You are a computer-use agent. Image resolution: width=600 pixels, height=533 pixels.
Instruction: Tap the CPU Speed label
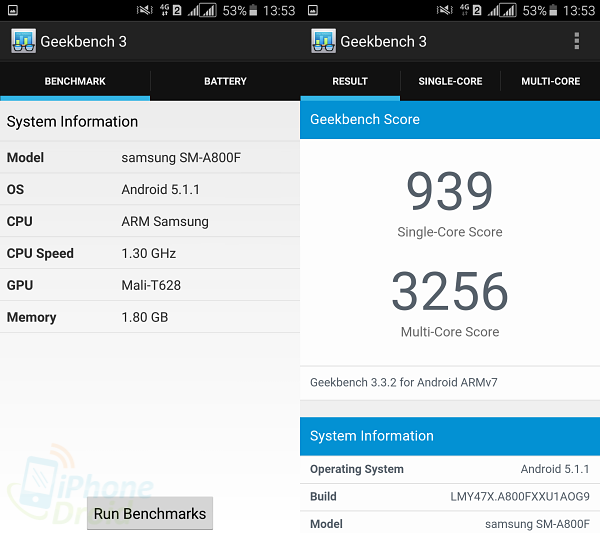[40, 253]
